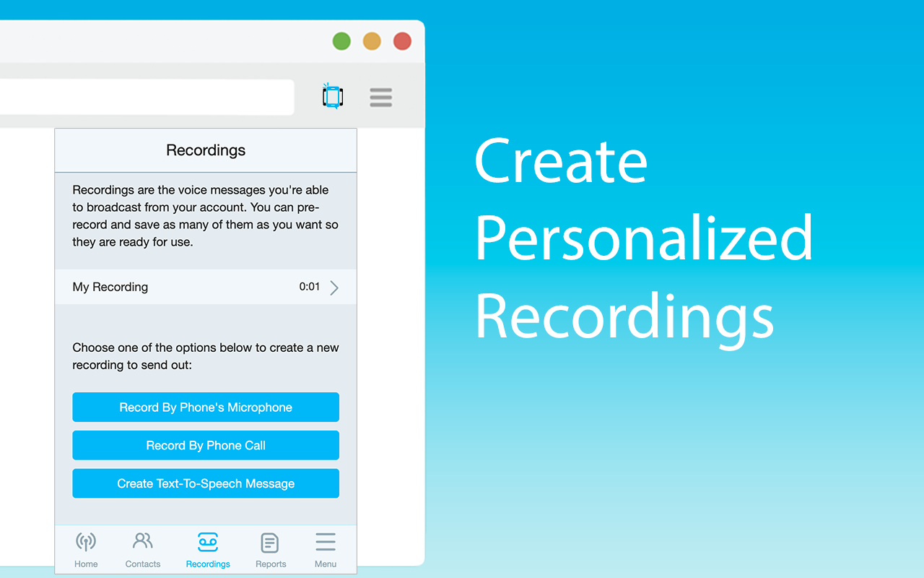The width and height of the screenshot is (924, 578).
Task: Open the Home tab icon
Action: (86, 548)
